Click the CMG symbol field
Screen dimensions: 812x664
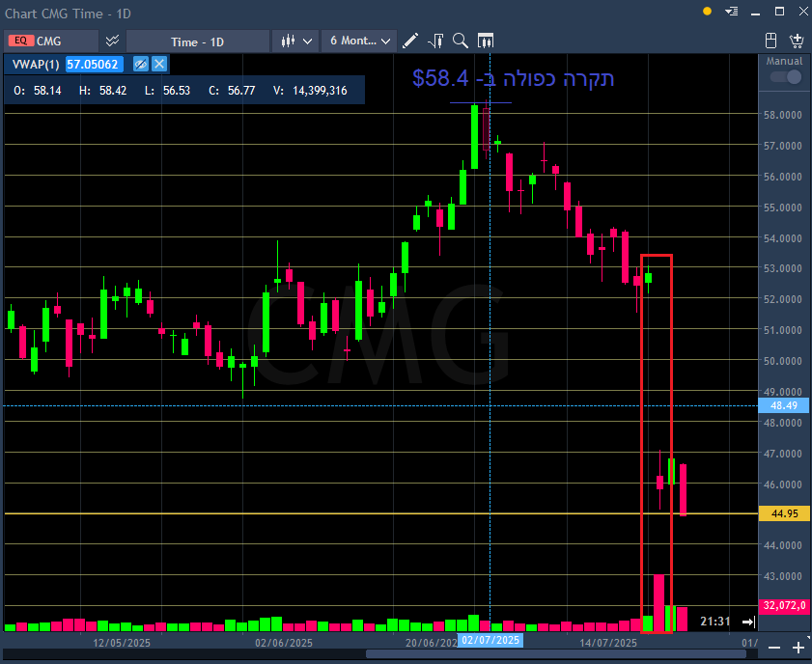[x=51, y=41]
